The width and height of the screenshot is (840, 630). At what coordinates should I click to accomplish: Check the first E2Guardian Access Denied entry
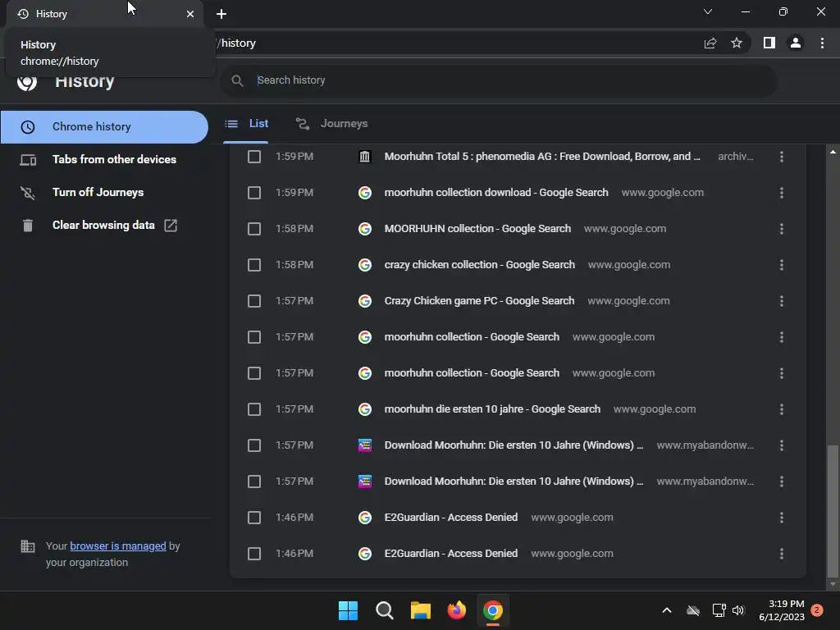coord(254,518)
